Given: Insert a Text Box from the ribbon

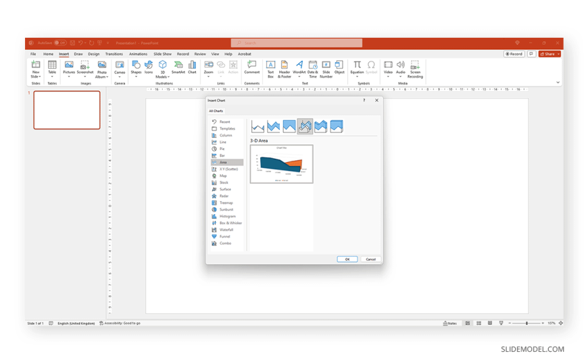Looking at the screenshot, I should 270,68.
